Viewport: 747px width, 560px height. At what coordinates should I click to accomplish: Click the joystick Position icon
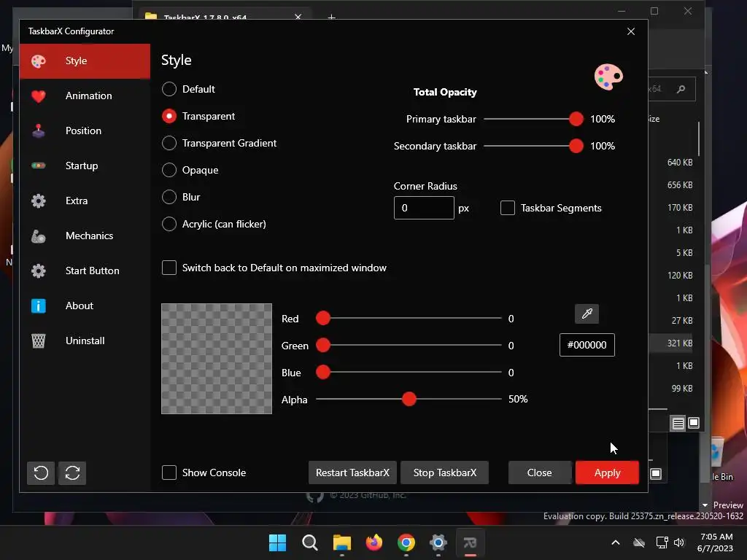coord(38,131)
